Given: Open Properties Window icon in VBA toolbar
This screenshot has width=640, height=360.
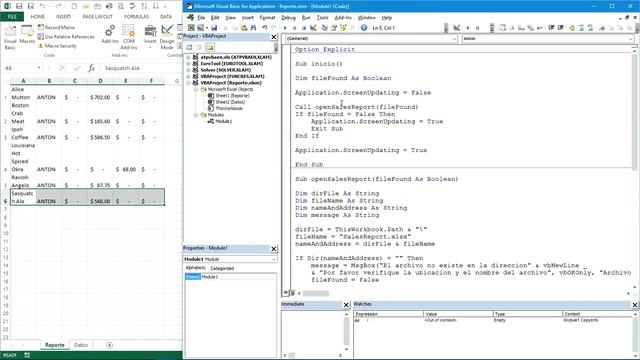Looking at the screenshot, I should point(333,28).
